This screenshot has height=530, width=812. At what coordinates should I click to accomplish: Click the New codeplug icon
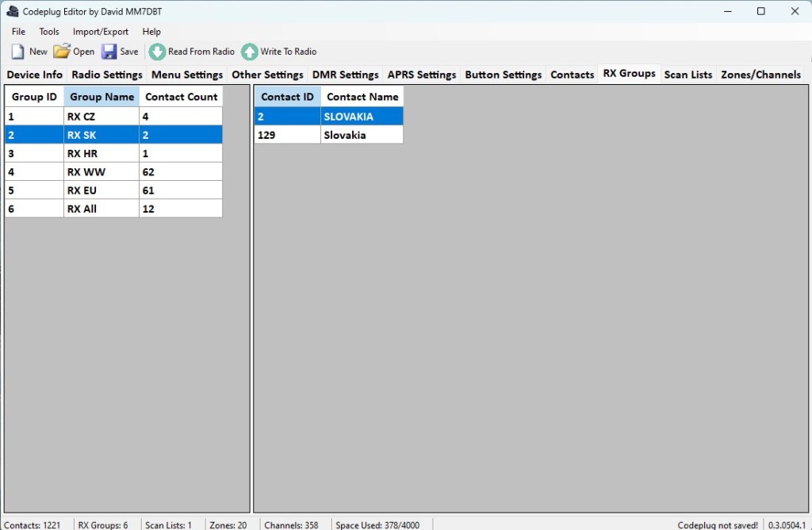tap(18, 52)
